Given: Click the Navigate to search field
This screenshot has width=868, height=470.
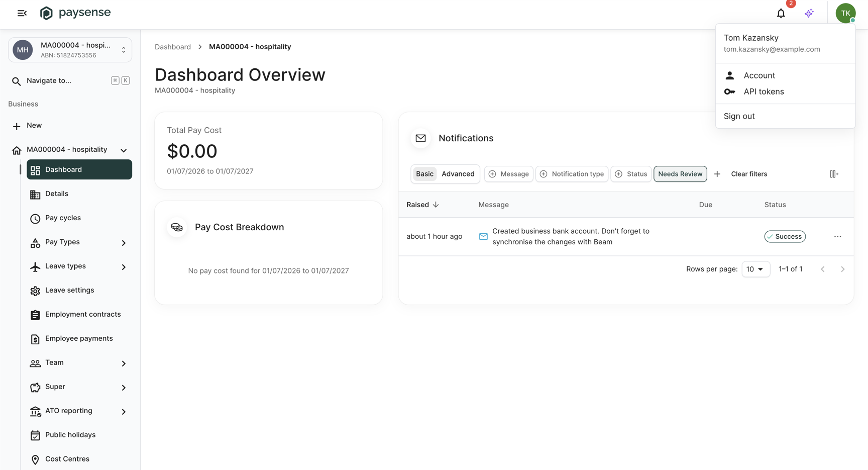Looking at the screenshot, I should (70, 80).
